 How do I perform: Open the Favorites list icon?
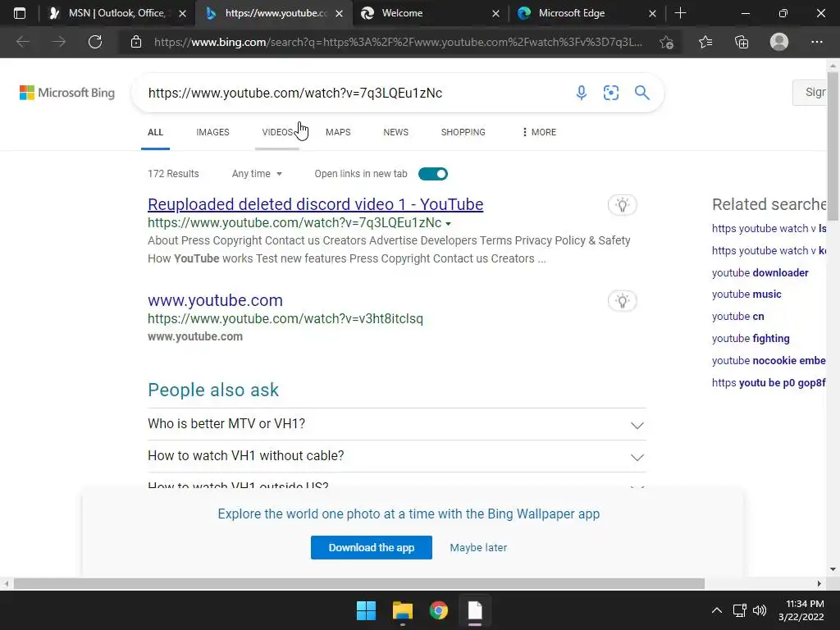705,42
